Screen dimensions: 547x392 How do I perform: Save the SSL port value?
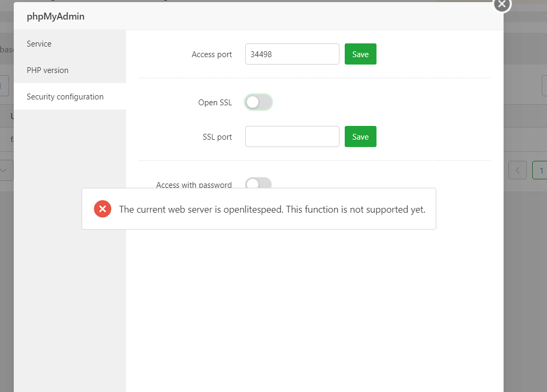[361, 136]
